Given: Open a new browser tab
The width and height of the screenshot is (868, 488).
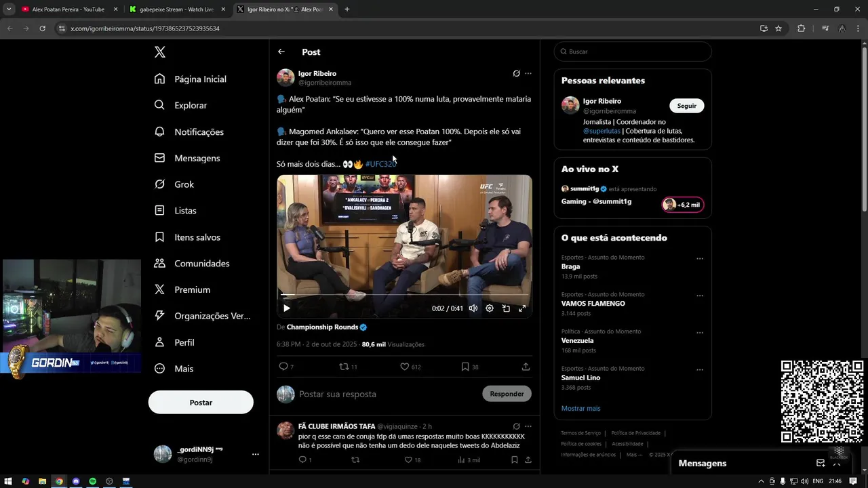Looking at the screenshot, I should (x=347, y=9).
